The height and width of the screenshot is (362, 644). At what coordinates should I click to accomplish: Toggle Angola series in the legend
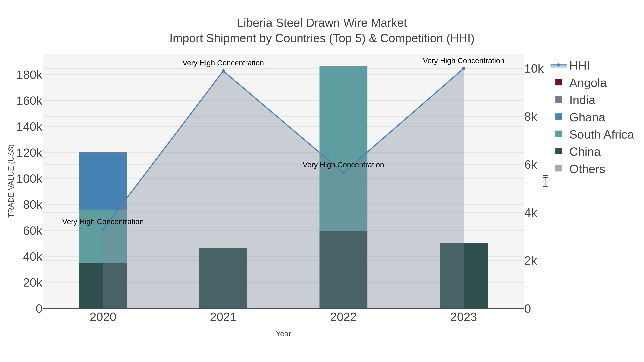click(581, 83)
